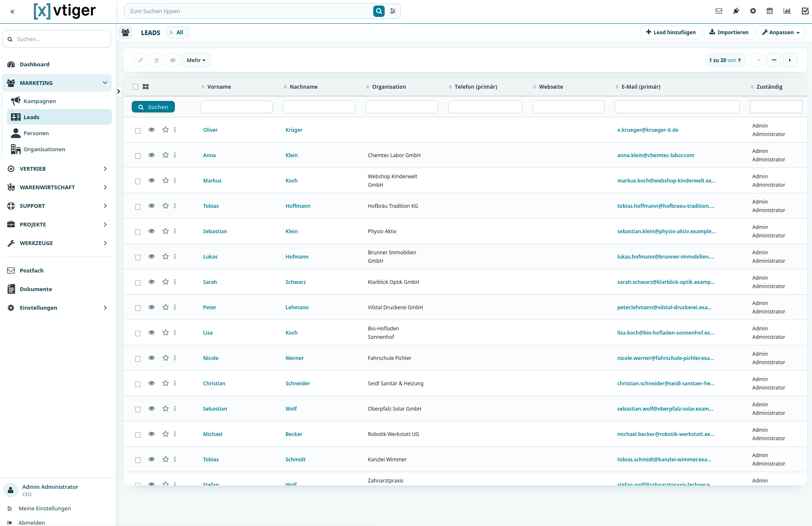Screen dimensions: 812x526
Task: Expand the SUPPORT menu section
Action: [x=57, y=206]
